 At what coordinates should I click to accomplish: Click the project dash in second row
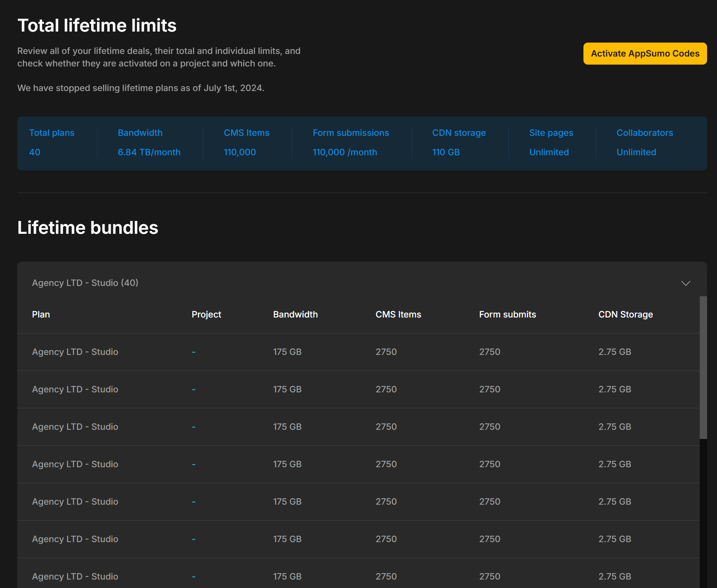pyautogui.click(x=193, y=389)
